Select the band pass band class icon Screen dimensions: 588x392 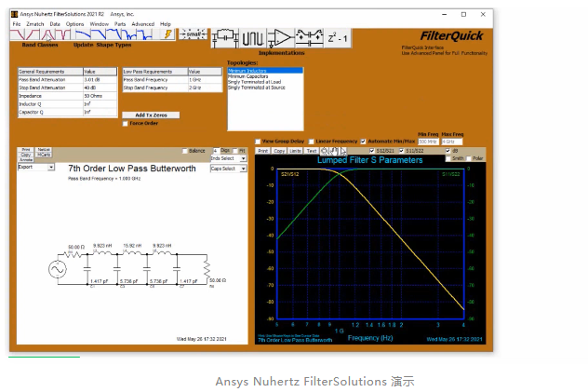[47, 34]
